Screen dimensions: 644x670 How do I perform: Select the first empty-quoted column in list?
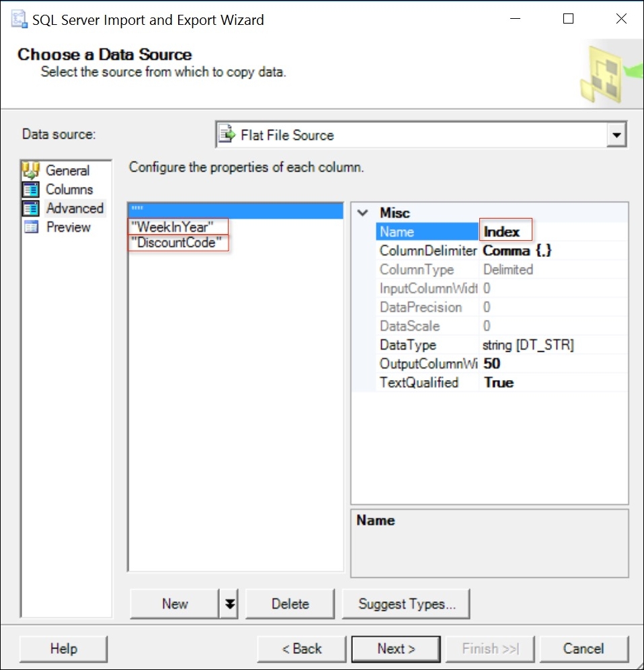tap(235, 211)
